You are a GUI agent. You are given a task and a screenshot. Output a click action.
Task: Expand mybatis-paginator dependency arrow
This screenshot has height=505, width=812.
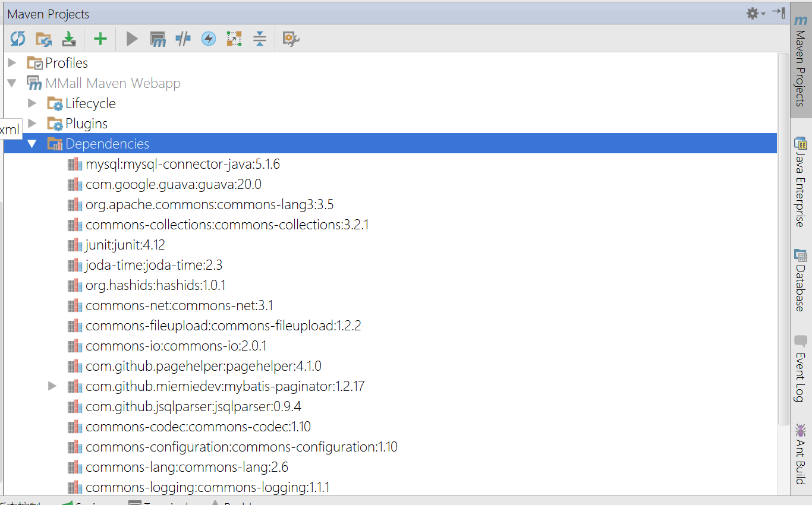52,386
